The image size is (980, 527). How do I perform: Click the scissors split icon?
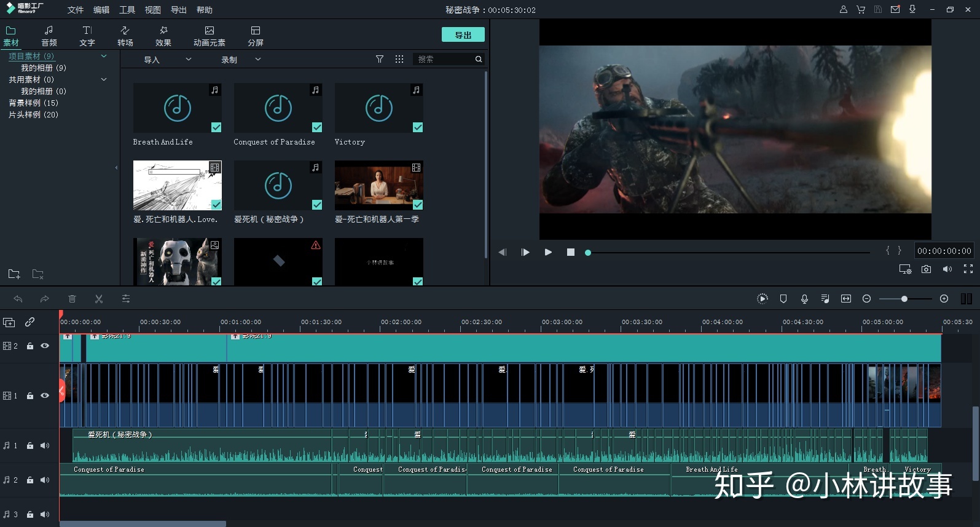point(99,299)
